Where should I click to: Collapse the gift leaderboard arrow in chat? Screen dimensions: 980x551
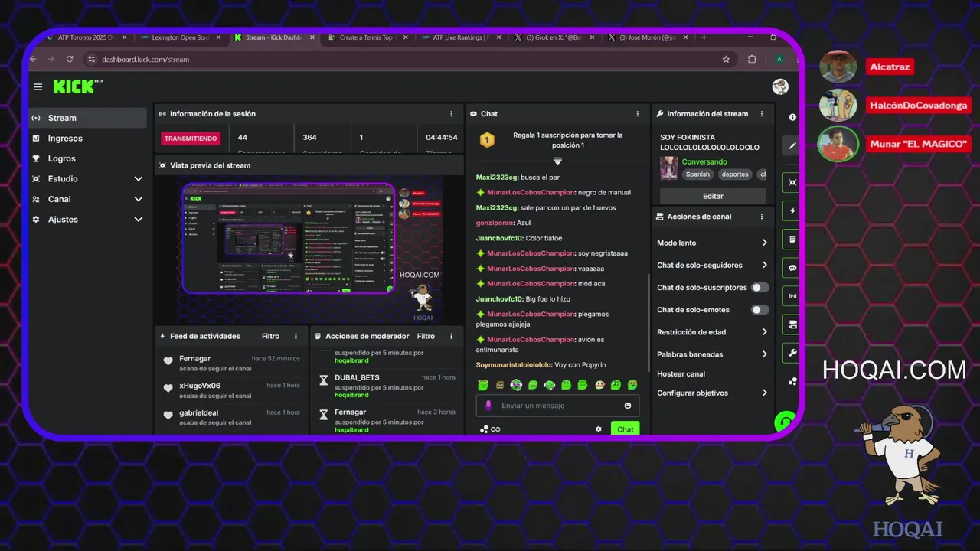pos(557,161)
